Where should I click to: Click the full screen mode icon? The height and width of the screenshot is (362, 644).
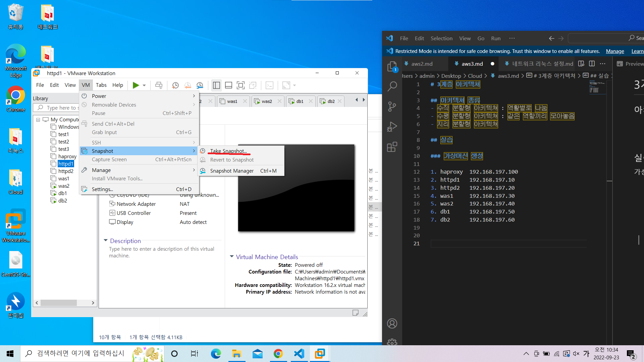tap(240, 85)
